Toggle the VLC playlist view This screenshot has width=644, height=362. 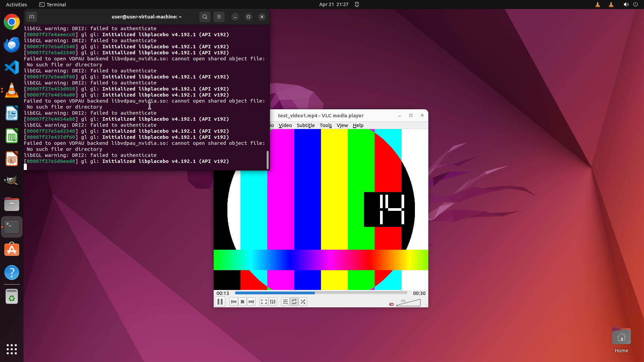pyautogui.click(x=285, y=302)
